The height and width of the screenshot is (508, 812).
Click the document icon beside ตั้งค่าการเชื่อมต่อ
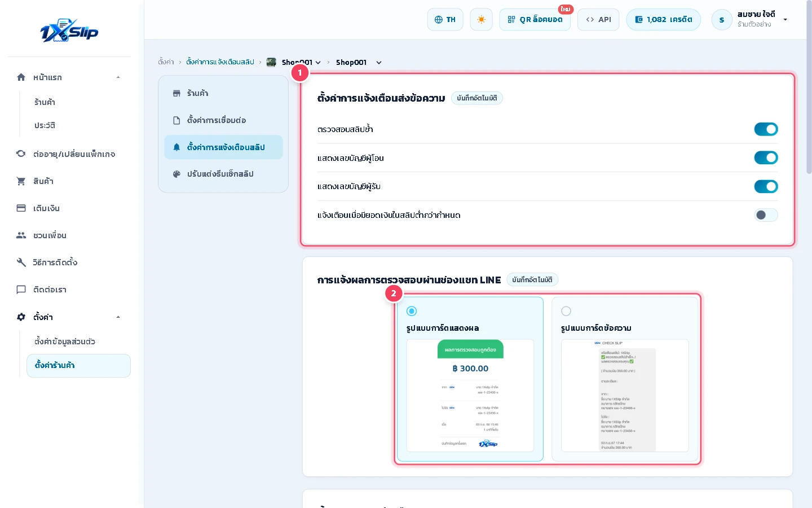point(176,120)
